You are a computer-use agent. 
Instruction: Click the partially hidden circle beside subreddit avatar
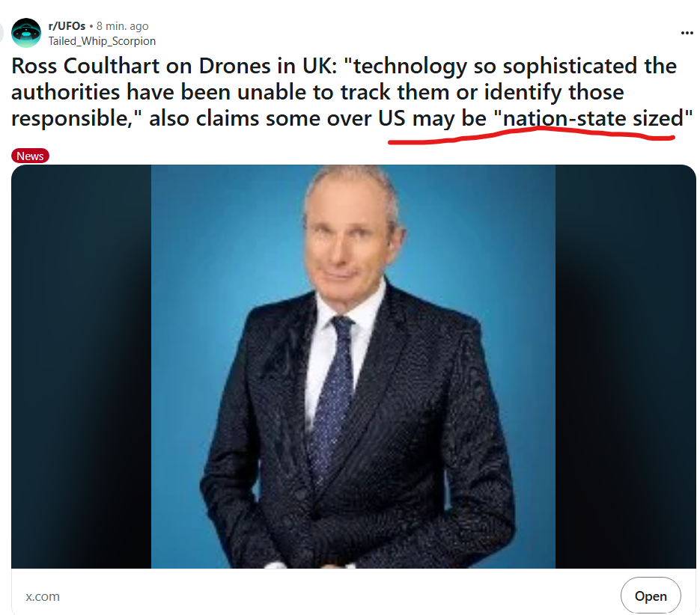tap(1, 33)
